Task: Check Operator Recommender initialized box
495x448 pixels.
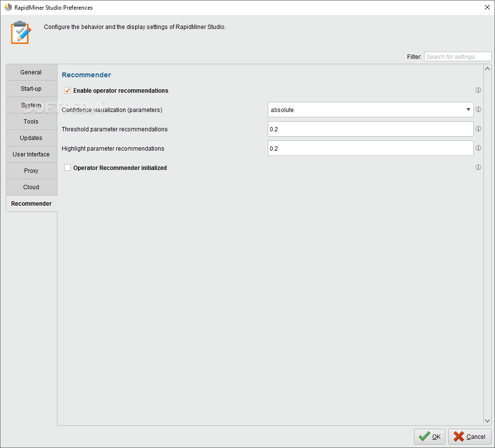Action: click(67, 168)
